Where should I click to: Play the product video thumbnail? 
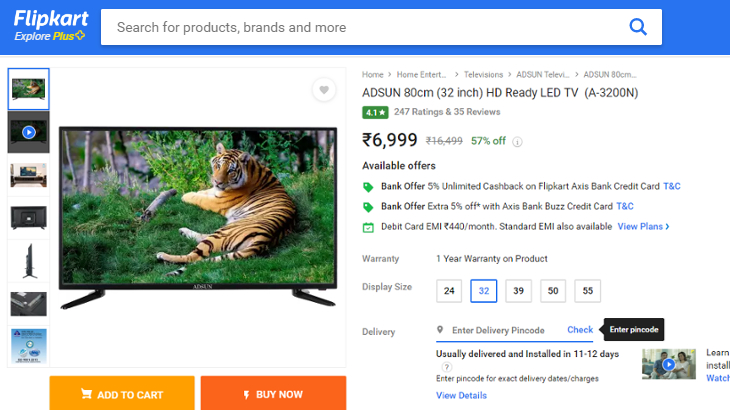click(x=28, y=132)
